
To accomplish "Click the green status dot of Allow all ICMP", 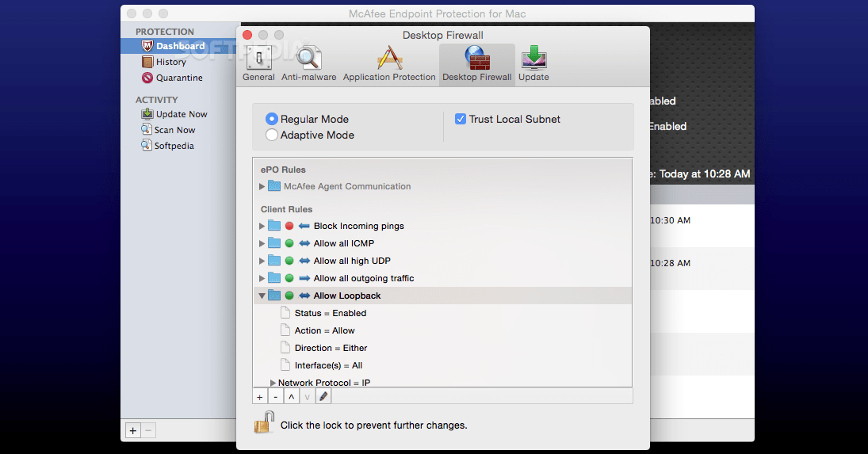I will pos(289,243).
